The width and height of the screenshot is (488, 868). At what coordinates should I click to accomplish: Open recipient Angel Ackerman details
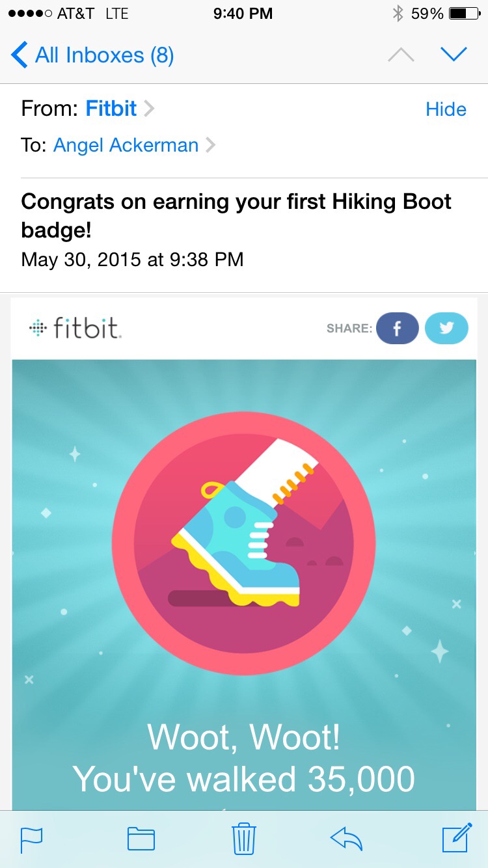(126, 145)
